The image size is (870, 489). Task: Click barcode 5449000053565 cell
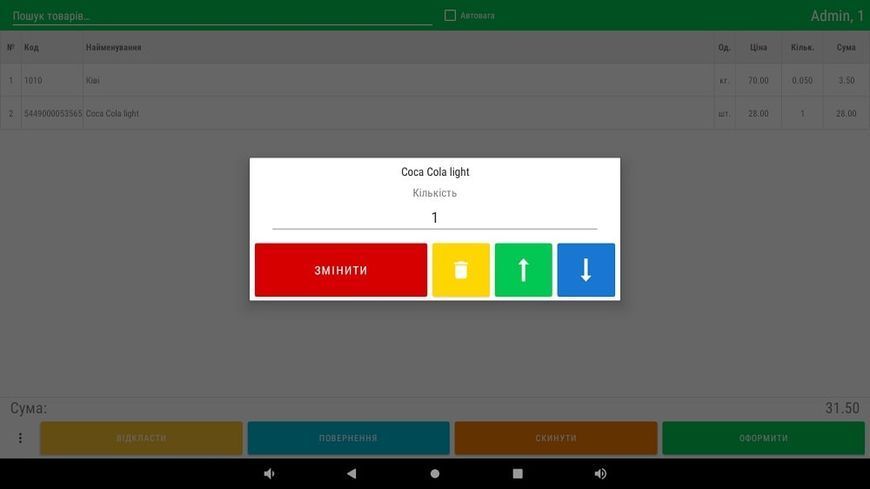click(52, 113)
